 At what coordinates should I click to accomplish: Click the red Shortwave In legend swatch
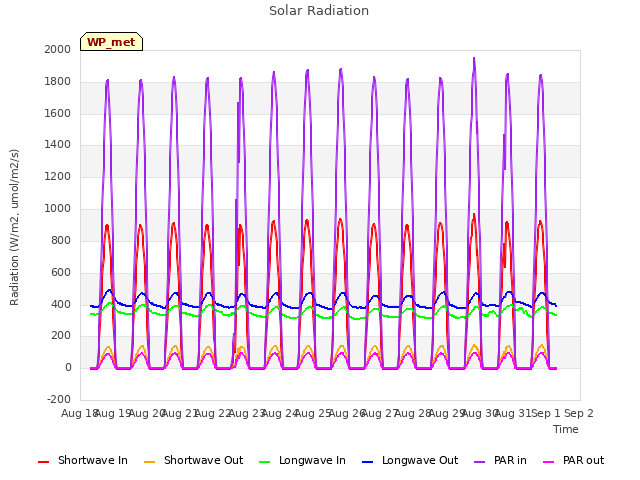point(43,462)
